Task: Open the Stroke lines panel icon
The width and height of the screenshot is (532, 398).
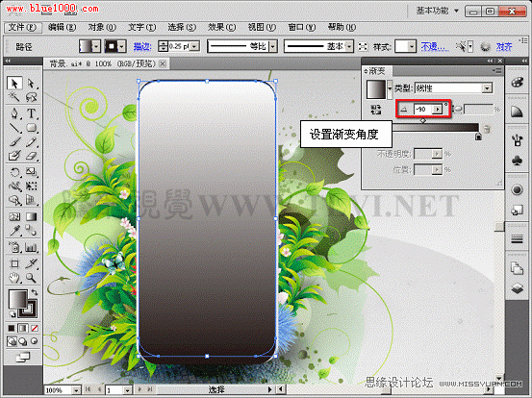Action: click(x=517, y=239)
